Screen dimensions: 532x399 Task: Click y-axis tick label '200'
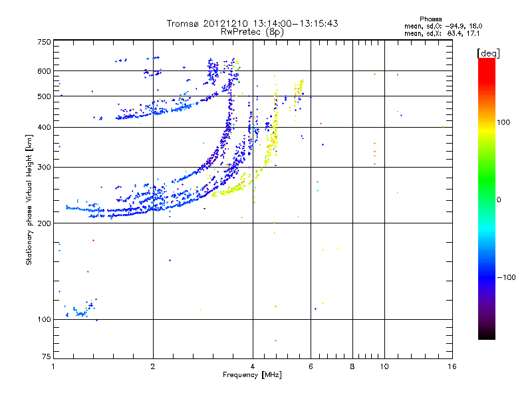pos(45,223)
